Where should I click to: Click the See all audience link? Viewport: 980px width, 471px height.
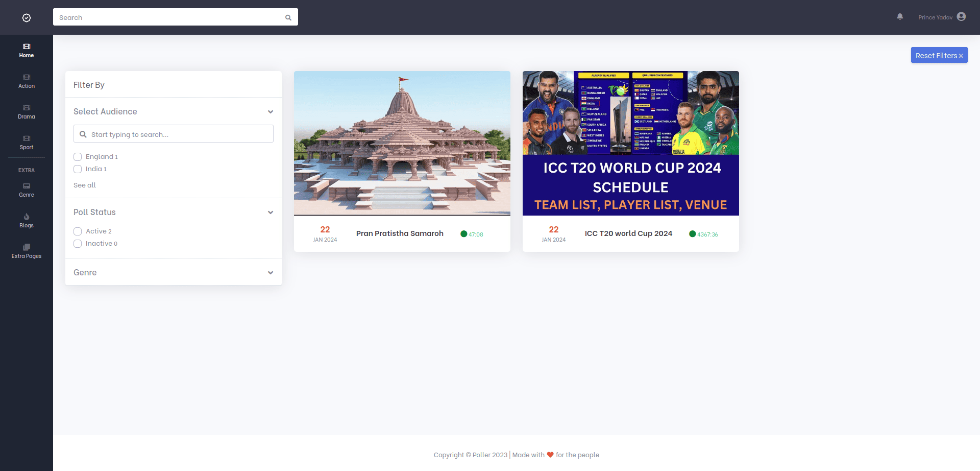pos(85,185)
